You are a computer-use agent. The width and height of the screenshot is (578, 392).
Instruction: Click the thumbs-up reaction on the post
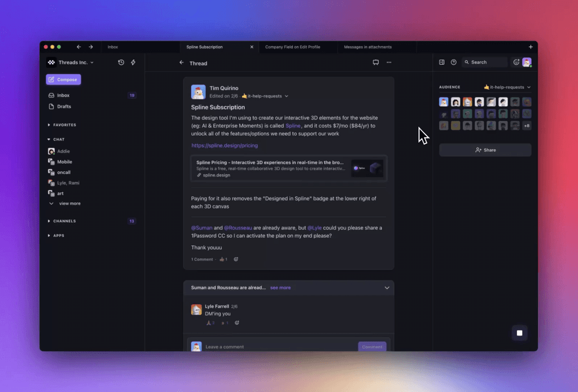click(x=224, y=259)
